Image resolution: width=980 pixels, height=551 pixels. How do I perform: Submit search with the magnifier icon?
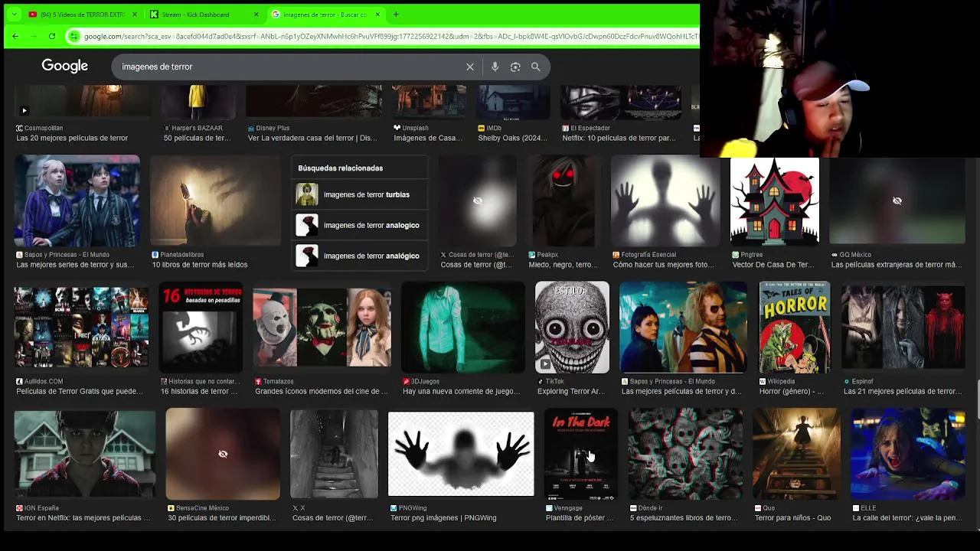pyautogui.click(x=536, y=67)
